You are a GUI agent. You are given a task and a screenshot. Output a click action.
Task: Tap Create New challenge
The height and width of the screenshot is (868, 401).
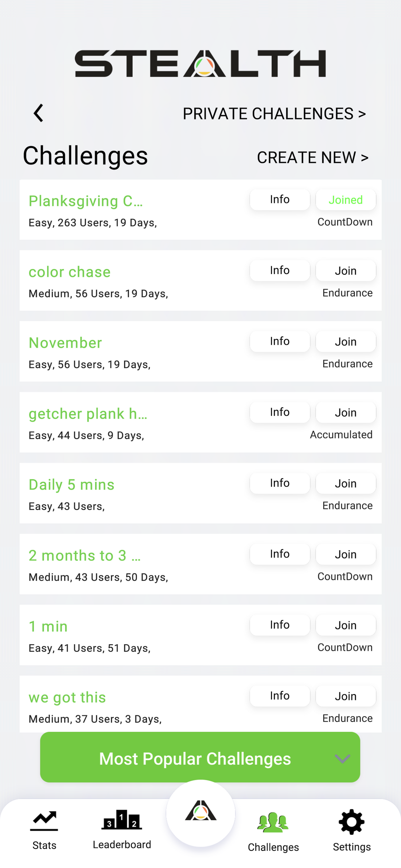coord(312,157)
